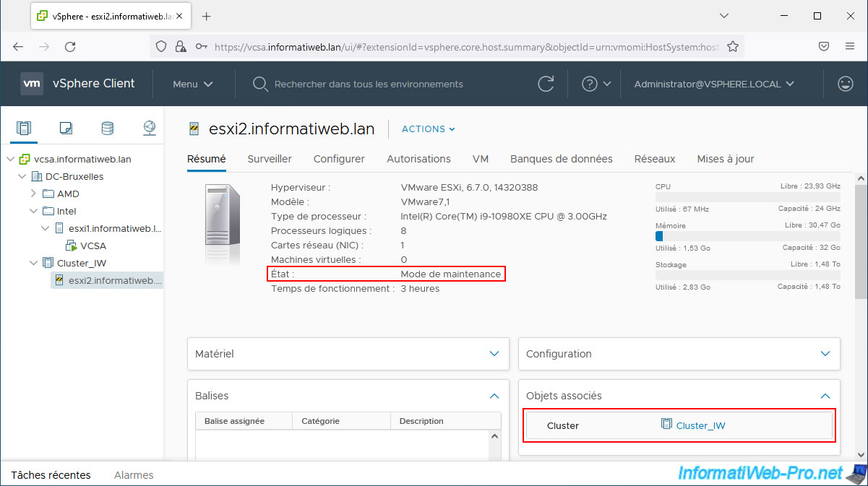Image resolution: width=868 pixels, height=486 pixels.
Task: Open the Networking inventory view
Action: point(149,129)
